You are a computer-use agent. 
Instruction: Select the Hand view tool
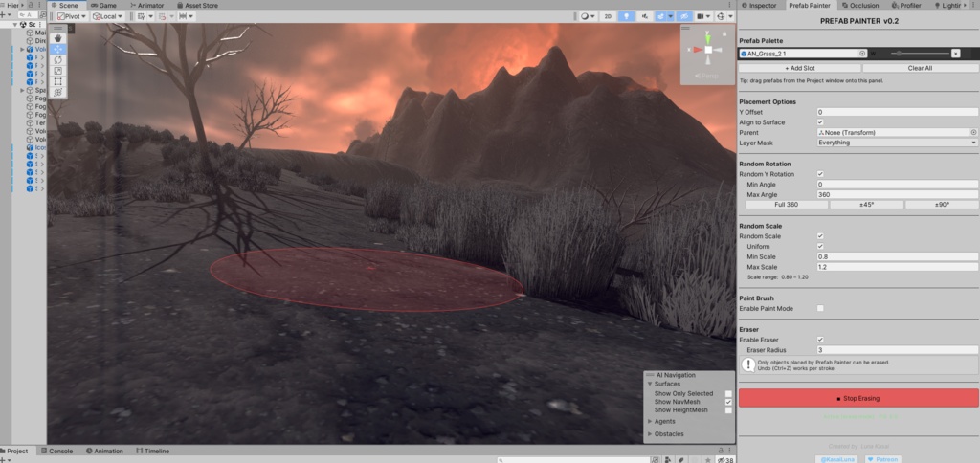click(x=58, y=38)
